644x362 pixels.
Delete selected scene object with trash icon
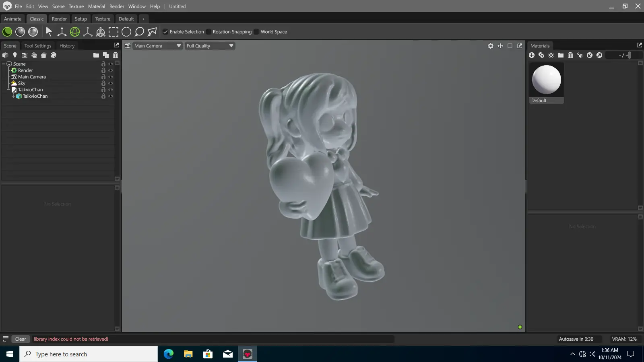pyautogui.click(x=116, y=55)
